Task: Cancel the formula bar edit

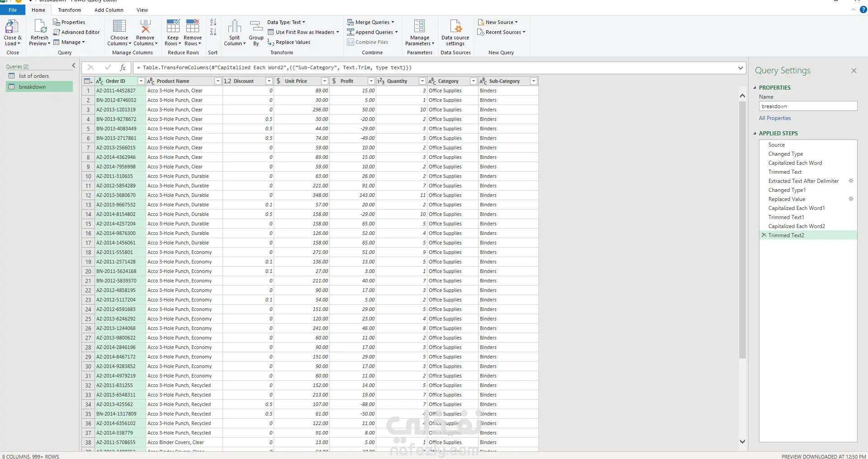Action: (90, 67)
